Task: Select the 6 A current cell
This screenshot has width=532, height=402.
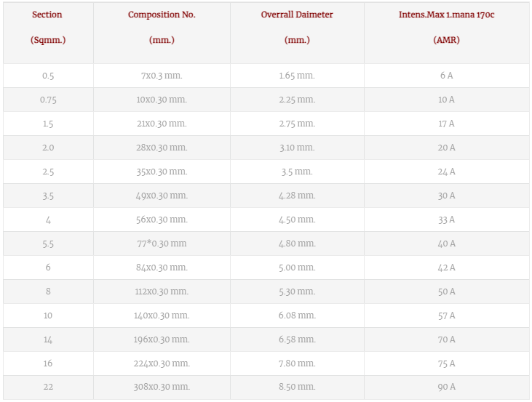Action: pyautogui.click(x=447, y=76)
